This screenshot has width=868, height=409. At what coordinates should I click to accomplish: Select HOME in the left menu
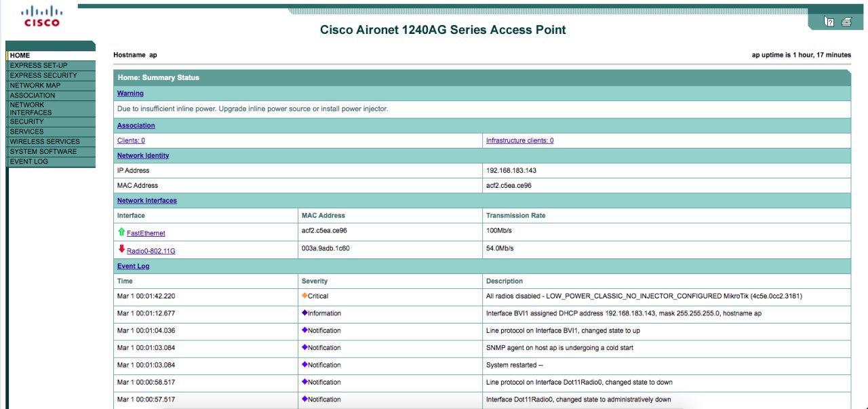pyautogui.click(x=51, y=56)
